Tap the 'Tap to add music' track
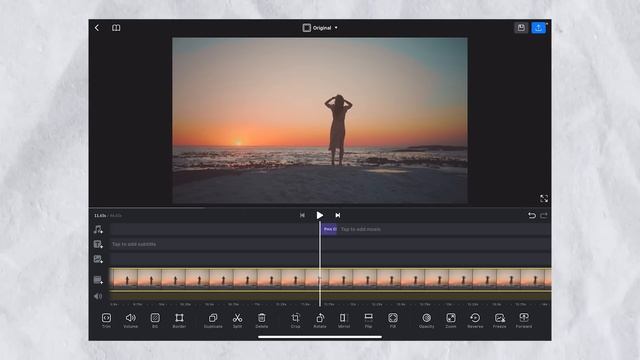The width and height of the screenshot is (640, 360). [360, 229]
